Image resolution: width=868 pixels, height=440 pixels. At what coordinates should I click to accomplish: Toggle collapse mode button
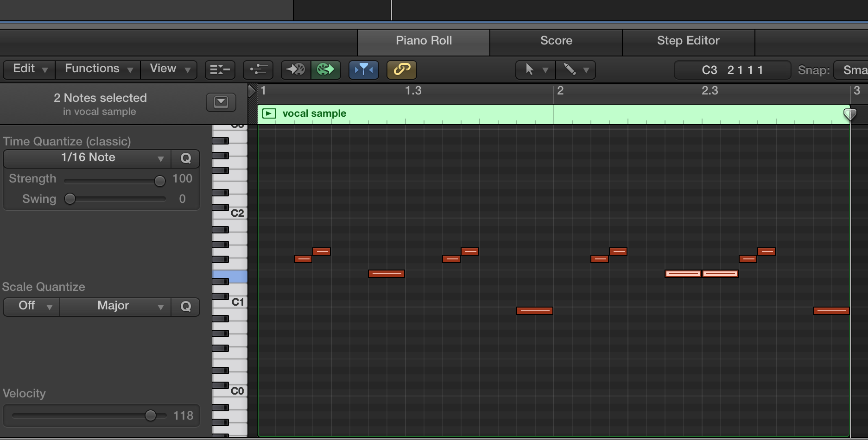[x=220, y=70]
